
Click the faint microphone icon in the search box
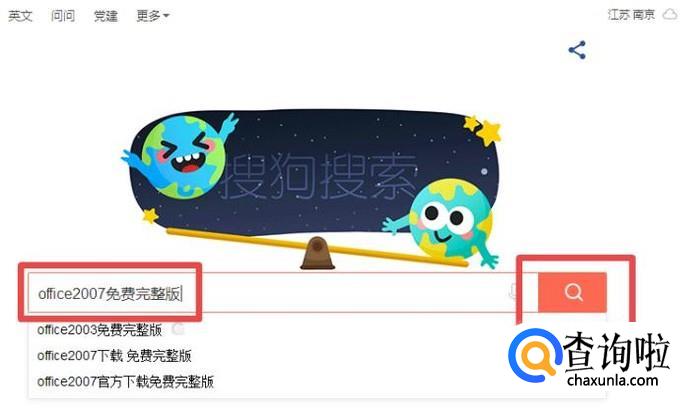514,292
